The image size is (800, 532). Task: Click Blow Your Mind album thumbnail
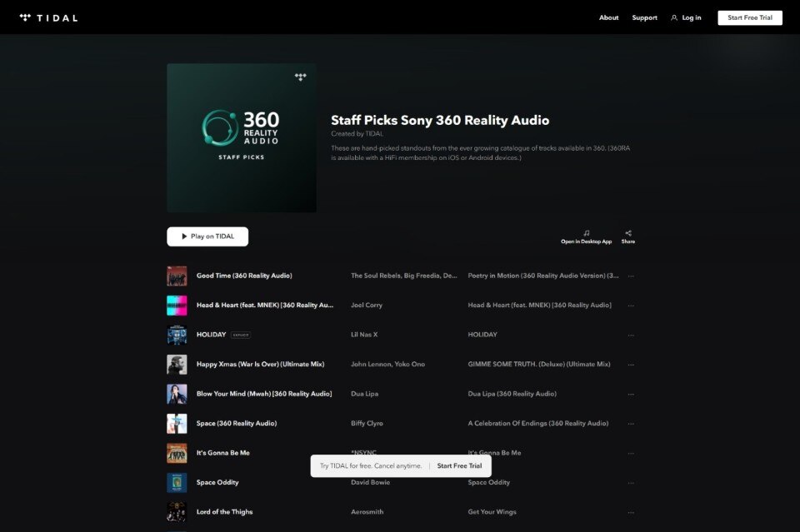coord(177,394)
